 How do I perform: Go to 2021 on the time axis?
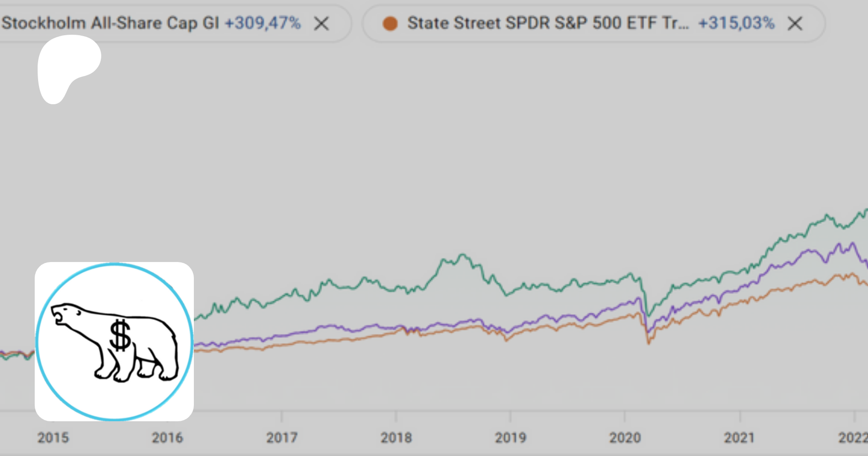(739, 438)
